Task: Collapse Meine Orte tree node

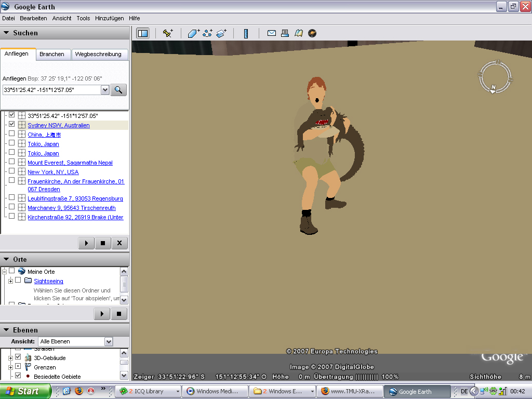Action: point(4,271)
